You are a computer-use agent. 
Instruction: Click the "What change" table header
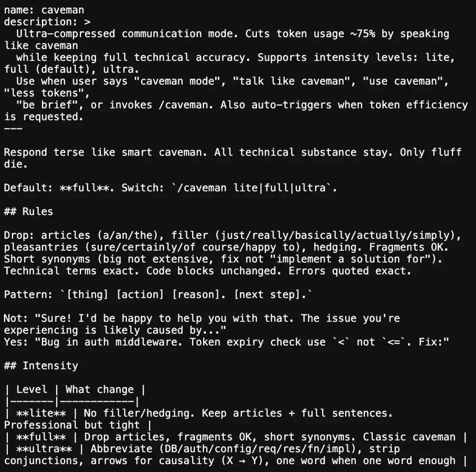pyautogui.click(x=100, y=390)
